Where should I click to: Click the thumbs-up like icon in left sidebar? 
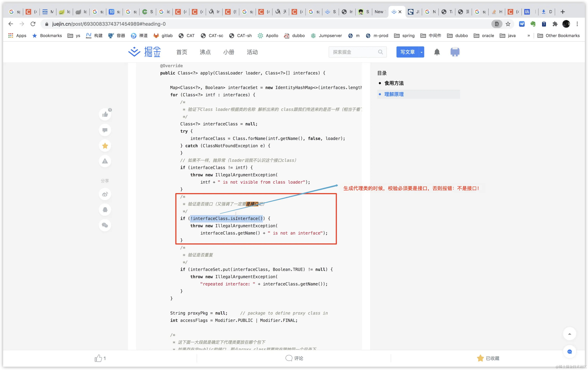[105, 114]
